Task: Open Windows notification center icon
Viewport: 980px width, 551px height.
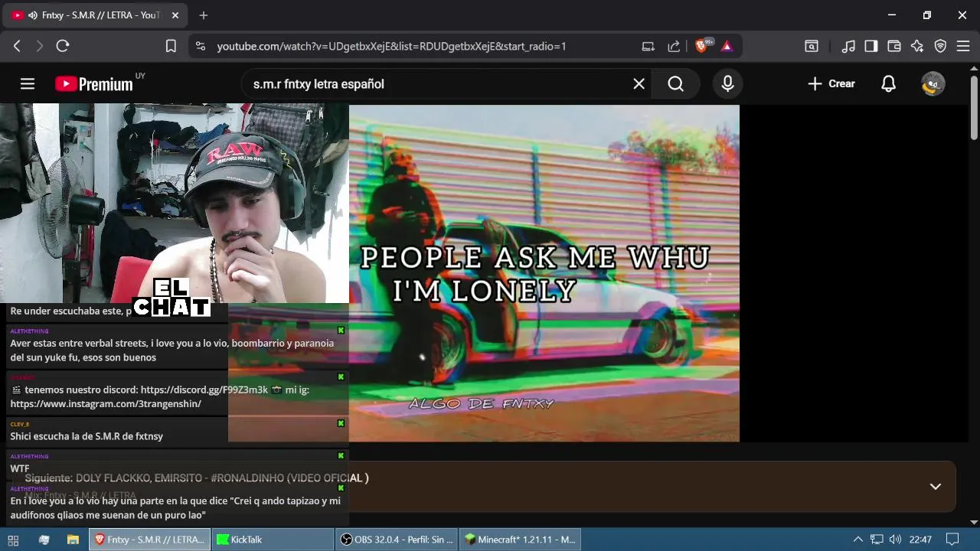Action: (x=952, y=540)
